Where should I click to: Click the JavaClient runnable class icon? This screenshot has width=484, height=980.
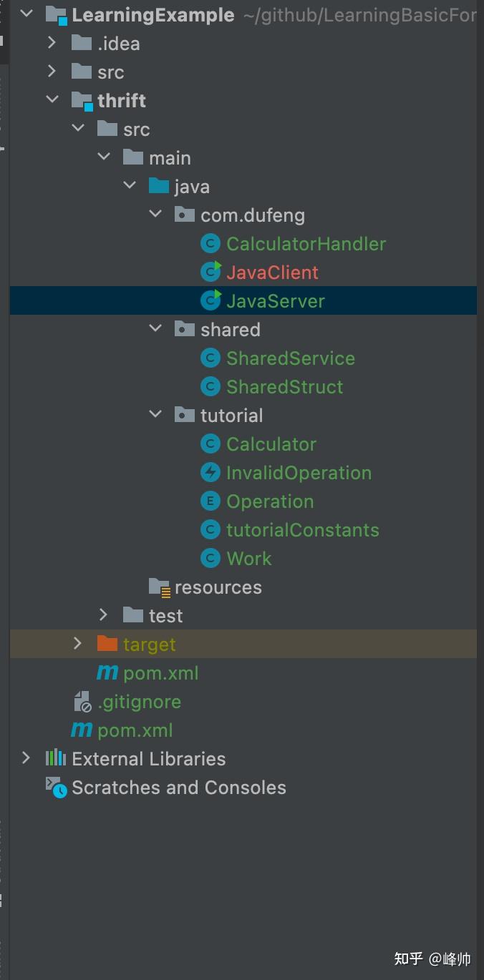point(210,273)
